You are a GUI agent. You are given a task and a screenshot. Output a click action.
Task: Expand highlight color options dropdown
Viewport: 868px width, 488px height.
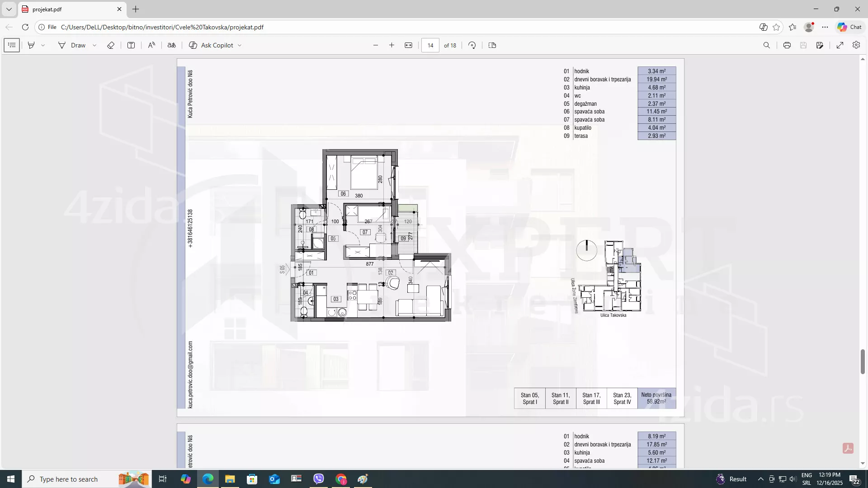click(x=43, y=45)
